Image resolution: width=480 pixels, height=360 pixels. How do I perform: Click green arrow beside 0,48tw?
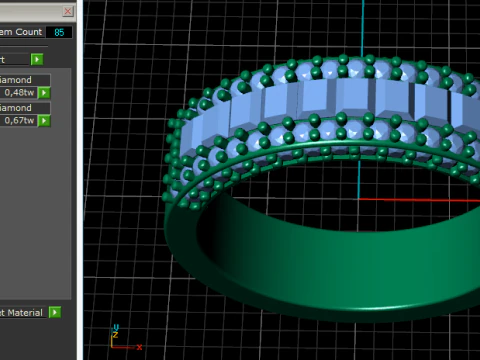click(x=44, y=93)
